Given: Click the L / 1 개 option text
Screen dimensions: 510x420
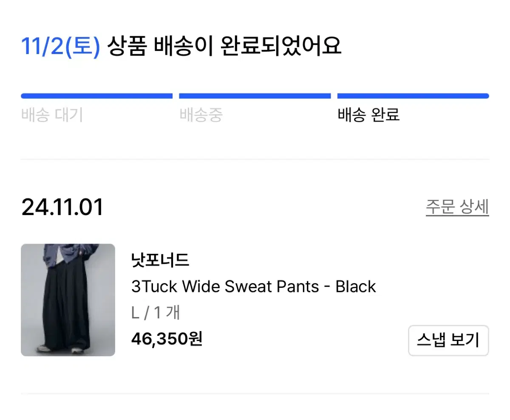Looking at the screenshot, I should coord(156,313).
